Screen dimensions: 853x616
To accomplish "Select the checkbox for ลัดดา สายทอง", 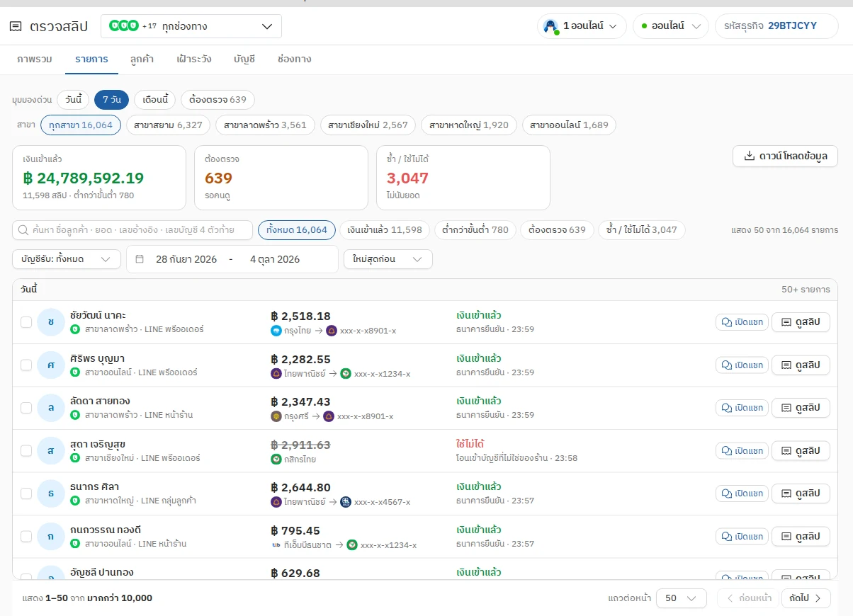I will [26, 408].
